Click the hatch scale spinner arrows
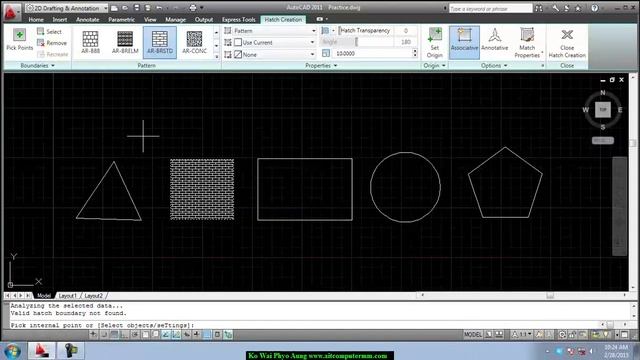640x360 pixels. [x=415, y=53]
